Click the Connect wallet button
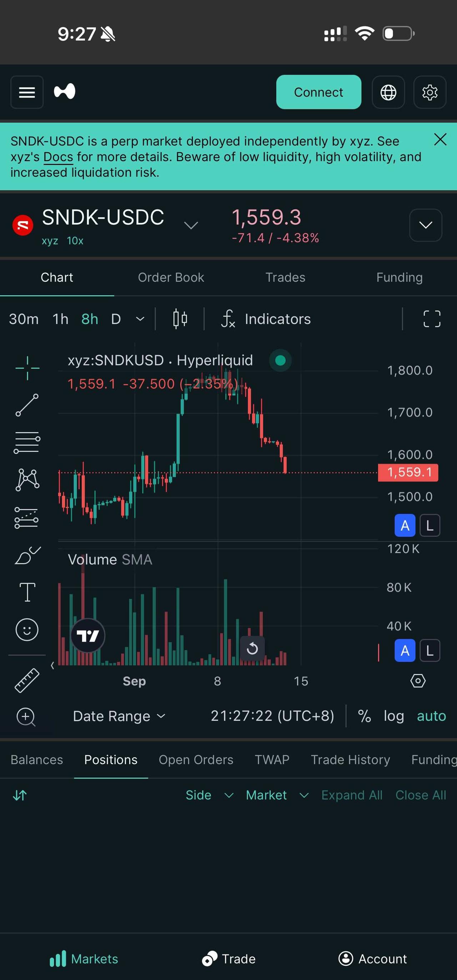 pyautogui.click(x=318, y=92)
